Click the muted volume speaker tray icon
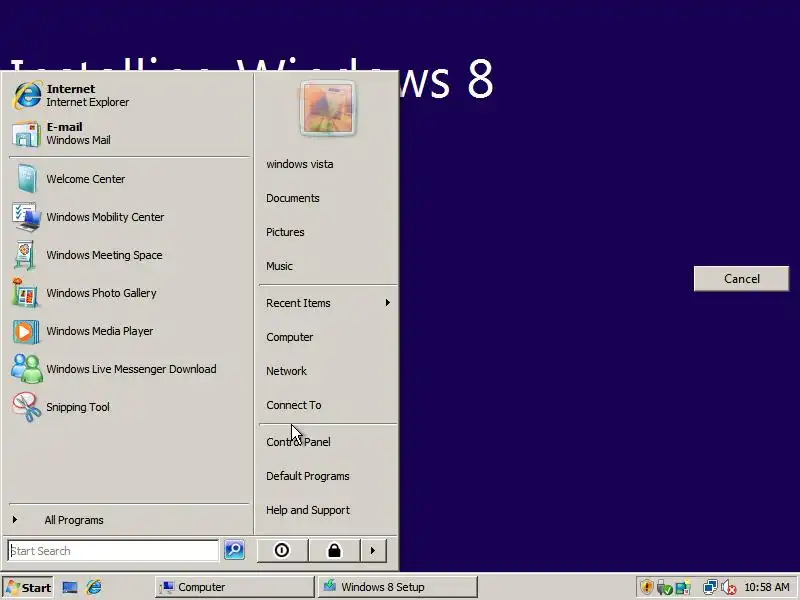The width and height of the screenshot is (800, 600). click(x=729, y=588)
